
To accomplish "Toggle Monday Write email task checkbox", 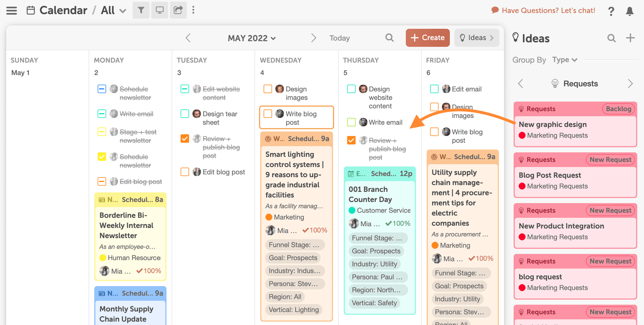I will [102, 114].
